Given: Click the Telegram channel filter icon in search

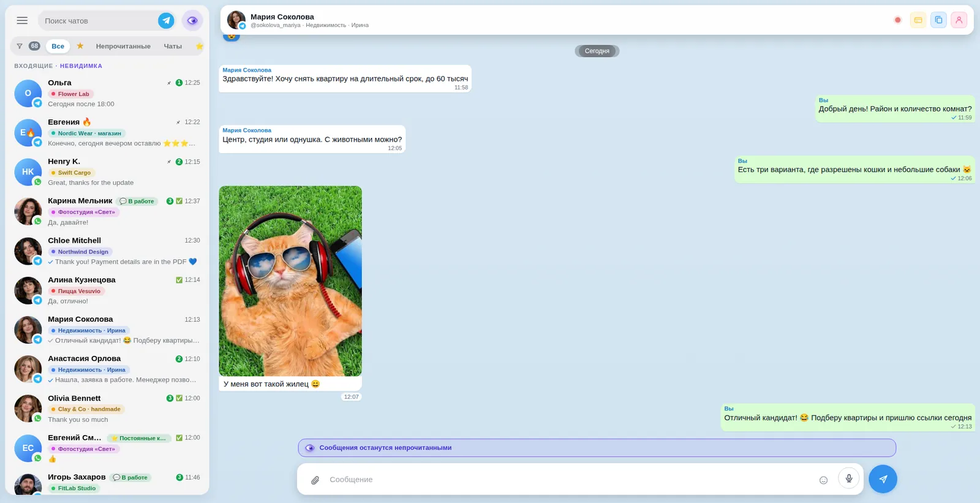Looking at the screenshot, I should 166,20.
